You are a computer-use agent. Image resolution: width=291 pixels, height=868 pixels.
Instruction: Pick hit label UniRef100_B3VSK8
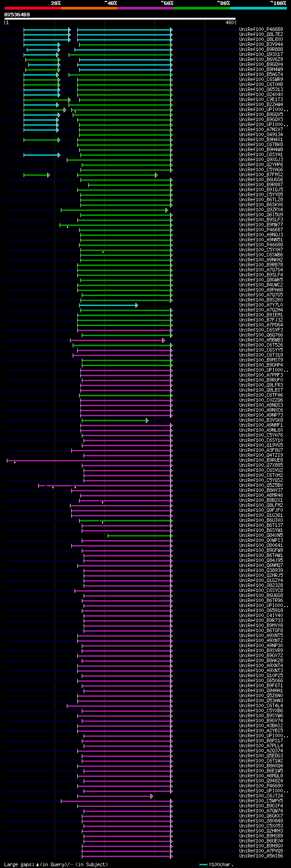261,420
